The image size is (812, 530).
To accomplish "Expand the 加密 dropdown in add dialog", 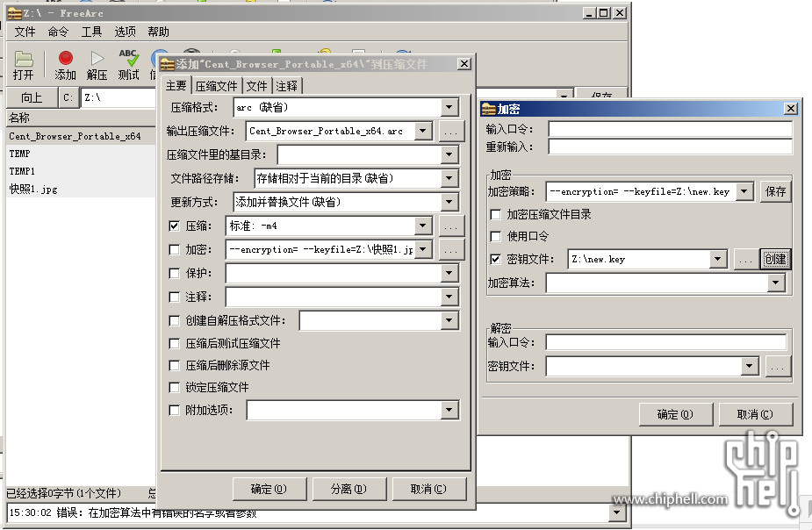I will tap(423, 249).
